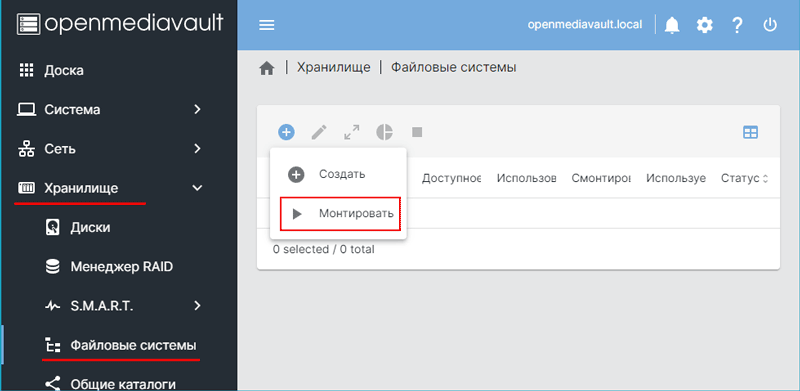Click the pencil edit icon
This screenshot has width=800, height=391.
(x=319, y=132)
